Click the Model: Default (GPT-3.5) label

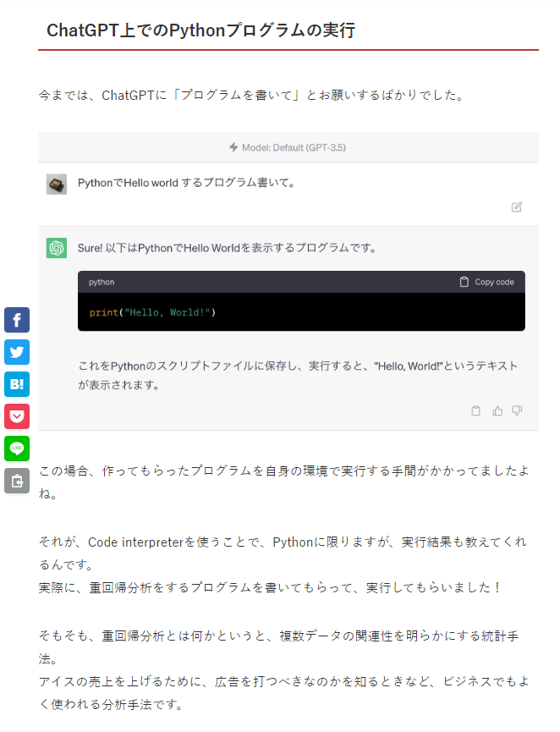294,147
